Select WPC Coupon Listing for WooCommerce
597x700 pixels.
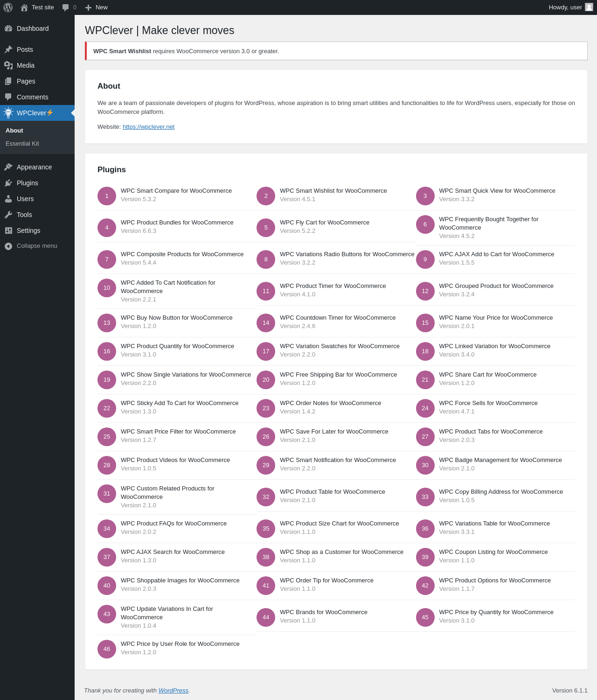pyautogui.click(x=493, y=552)
